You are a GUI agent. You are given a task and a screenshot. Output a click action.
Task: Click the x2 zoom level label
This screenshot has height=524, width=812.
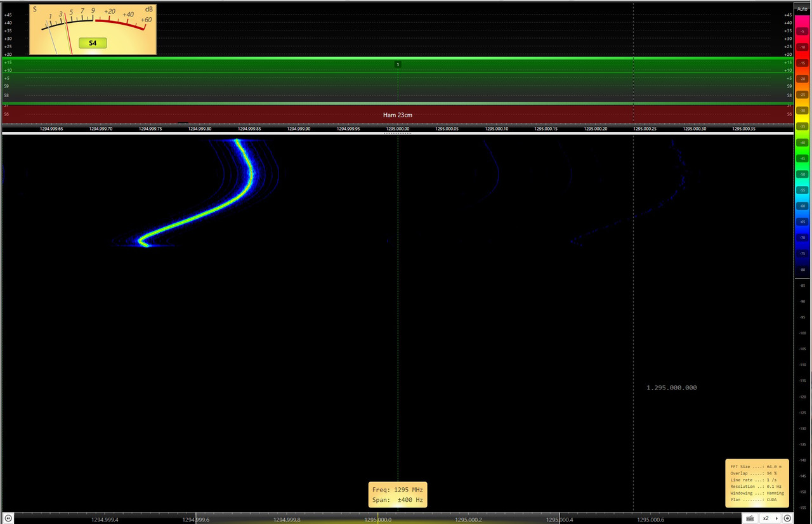[766, 518]
